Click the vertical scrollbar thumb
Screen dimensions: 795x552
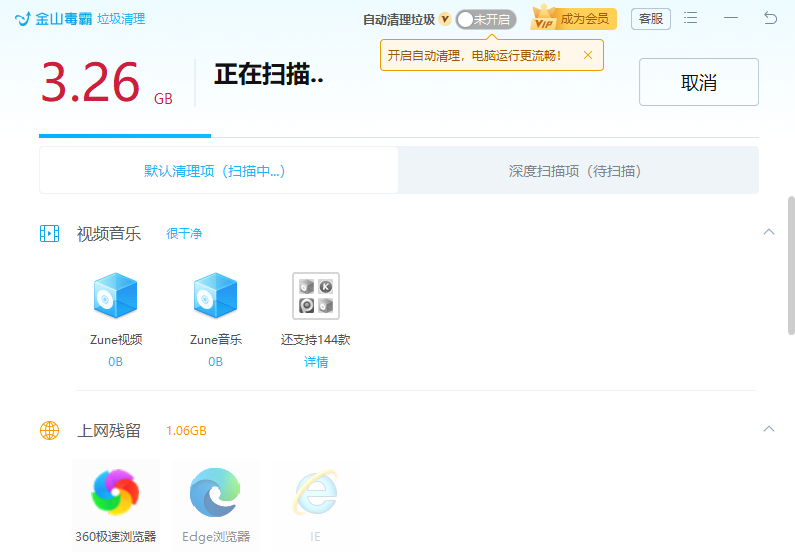click(x=791, y=265)
